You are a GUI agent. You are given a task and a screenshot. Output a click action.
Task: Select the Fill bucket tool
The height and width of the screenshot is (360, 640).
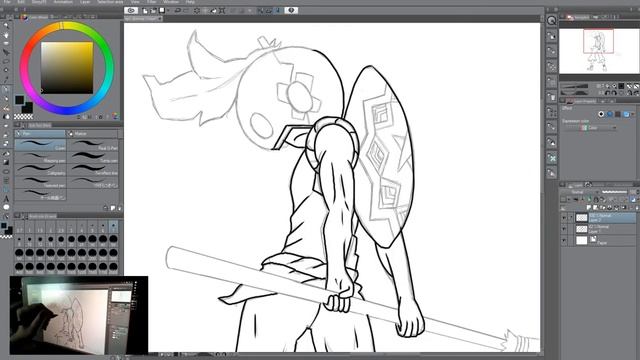(x=6, y=153)
